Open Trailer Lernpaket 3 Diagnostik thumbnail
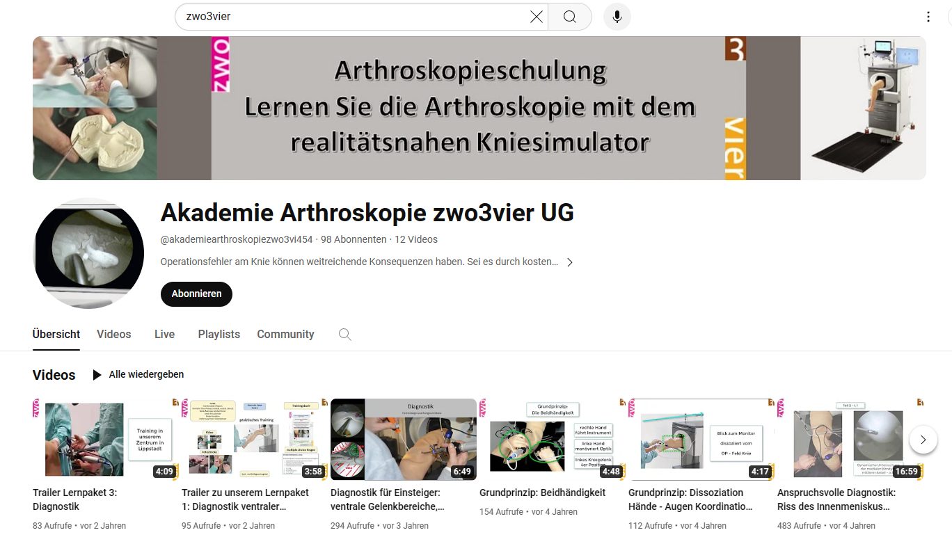Image resolution: width=952 pixels, height=560 pixels. pos(106,440)
